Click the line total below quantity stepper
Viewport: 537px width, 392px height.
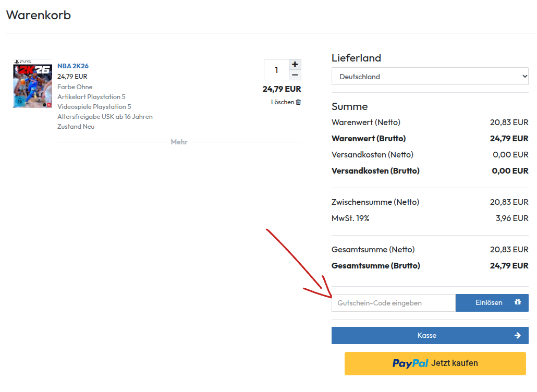[282, 89]
